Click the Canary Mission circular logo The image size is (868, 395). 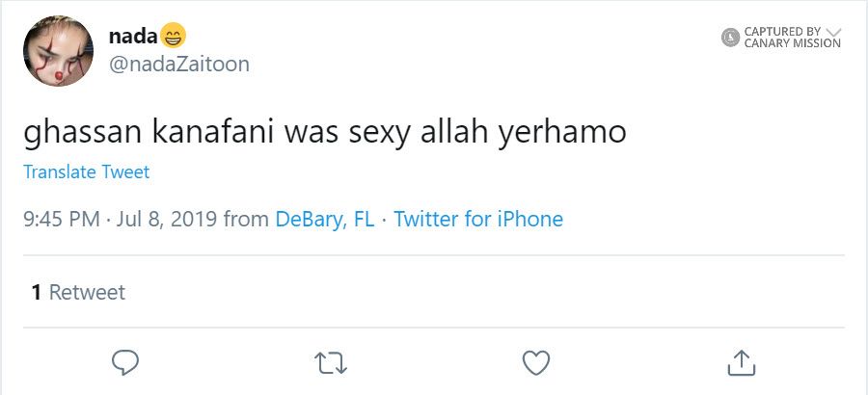pyautogui.click(x=730, y=38)
